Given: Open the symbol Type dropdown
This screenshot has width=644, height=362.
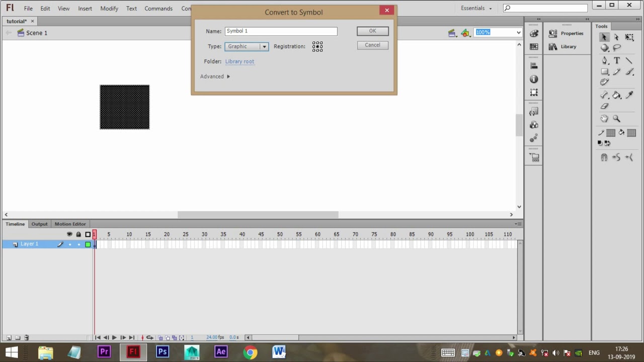Looking at the screenshot, I should [x=247, y=46].
